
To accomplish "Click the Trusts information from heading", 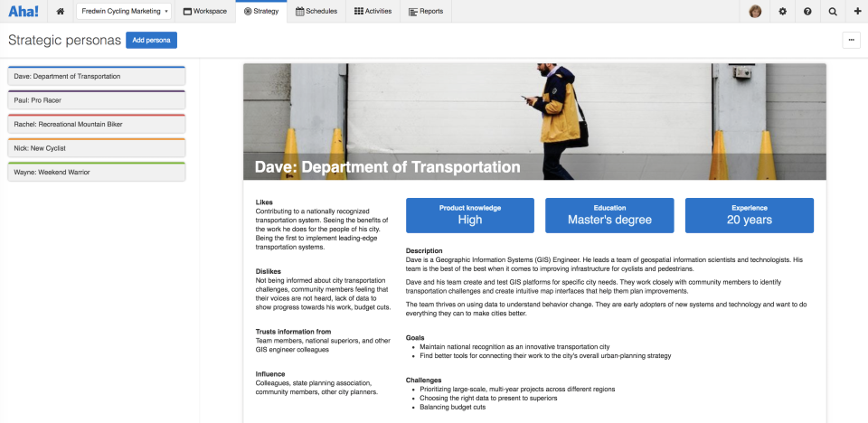I will [x=293, y=332].
